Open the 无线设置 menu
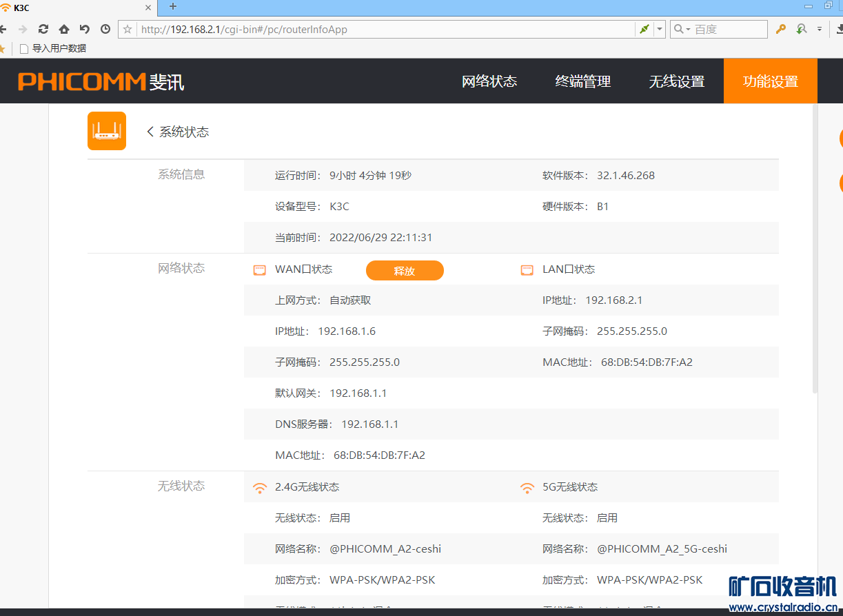The height and width of the screenshot is (616, 843). [677, 81]
